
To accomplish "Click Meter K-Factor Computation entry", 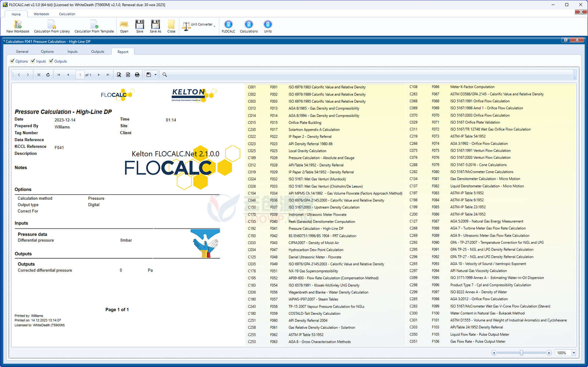I will [x=472, y=87].
